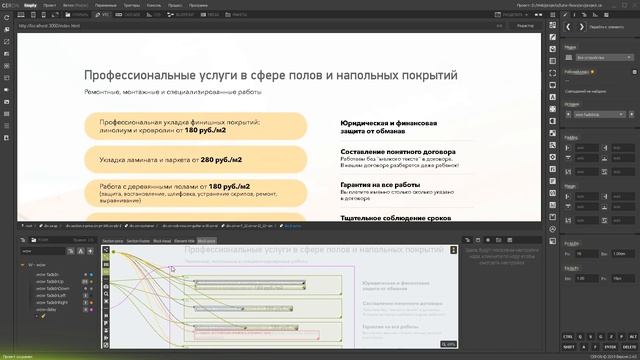
Task: Click the zoom percentage indicator in the graph view
Action: click(448, 344)
